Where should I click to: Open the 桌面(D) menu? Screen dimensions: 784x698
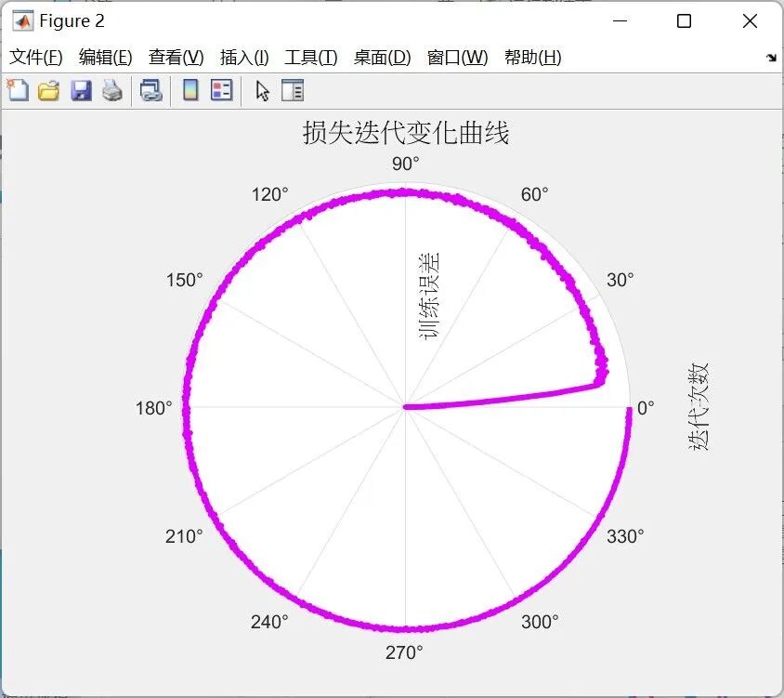382,57
